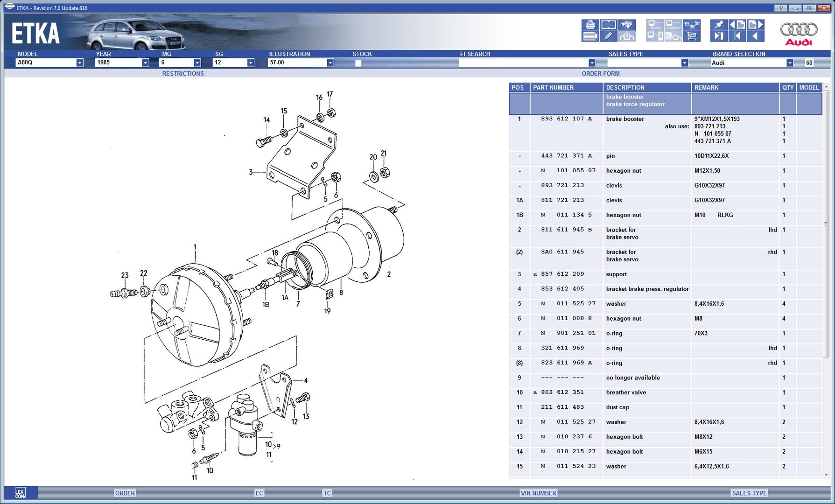Toggle the STOCK checkbox
Image resolution: width=835 pixels, height=504 pixels.
(358, 63)
